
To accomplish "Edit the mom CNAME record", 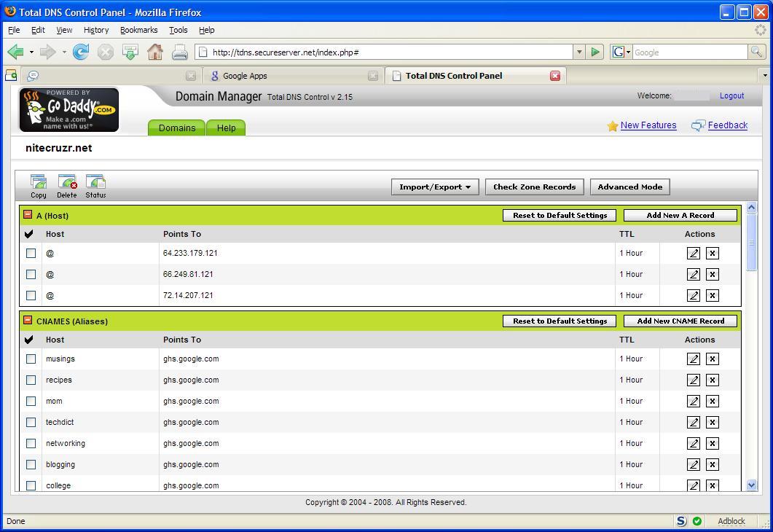I will click(693, 402).
